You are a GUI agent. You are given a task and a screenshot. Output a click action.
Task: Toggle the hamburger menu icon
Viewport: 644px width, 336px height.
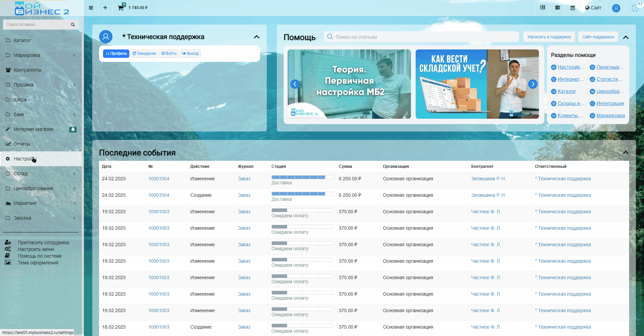pos(91,8)
